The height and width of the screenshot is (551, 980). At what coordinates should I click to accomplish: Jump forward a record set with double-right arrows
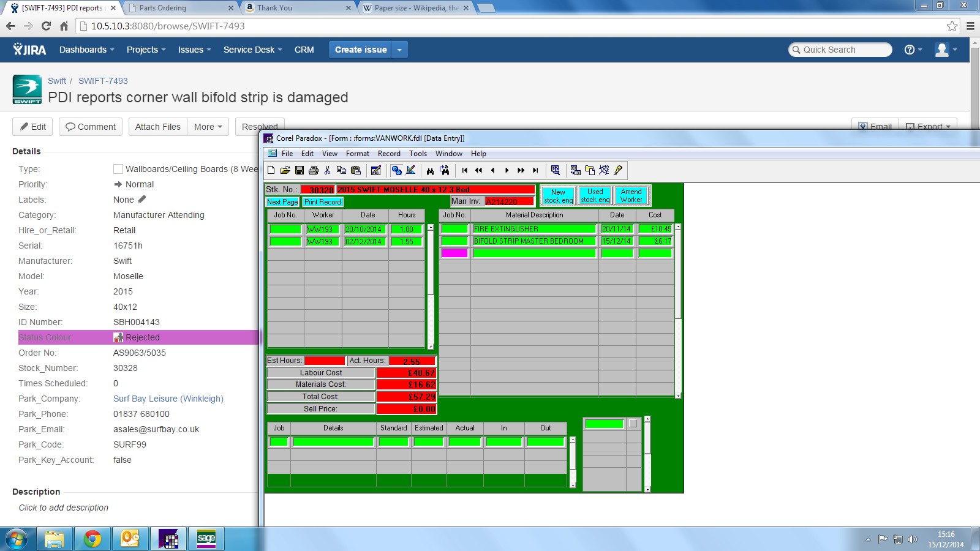tap(521, 170)
